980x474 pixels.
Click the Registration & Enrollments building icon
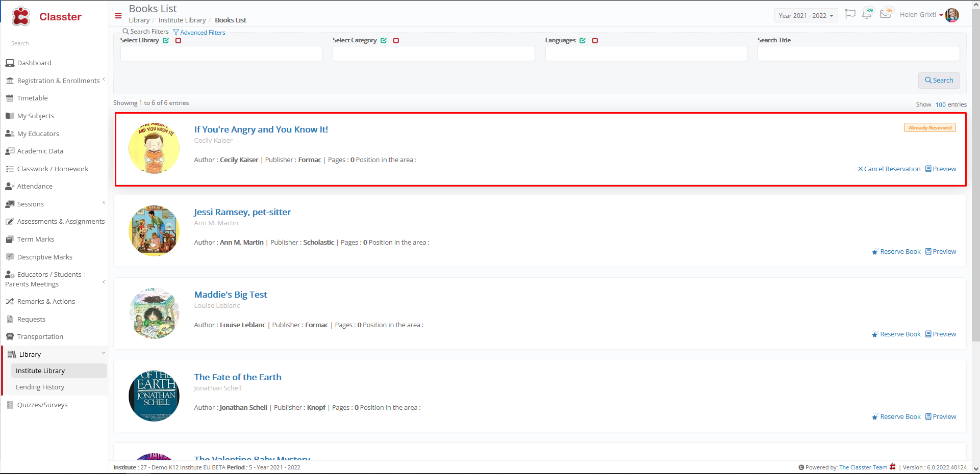10,81
